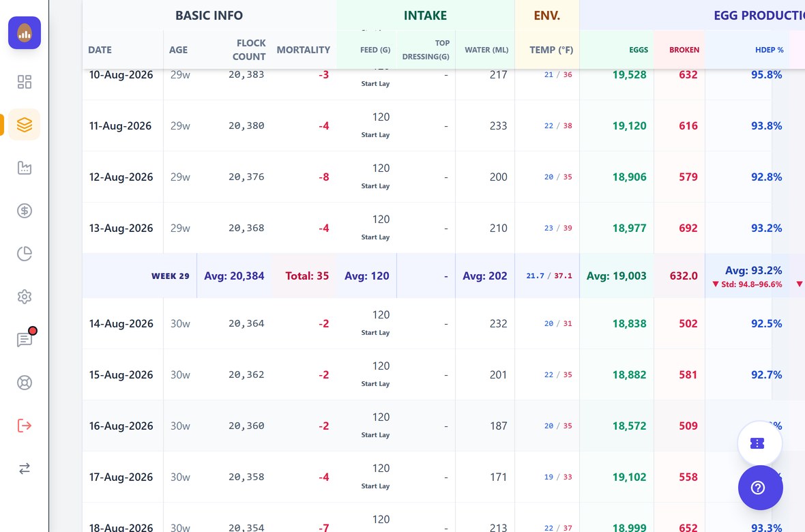Open the floating help question button
The height and width of the screenshot is (532, 805).
[759, 488]
